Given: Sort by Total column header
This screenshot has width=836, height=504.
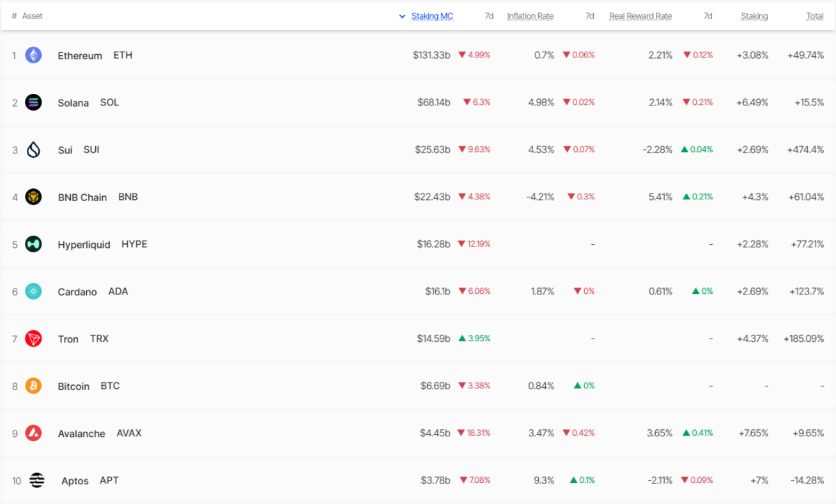Looking at the screenshot, I should coord(815,16).
